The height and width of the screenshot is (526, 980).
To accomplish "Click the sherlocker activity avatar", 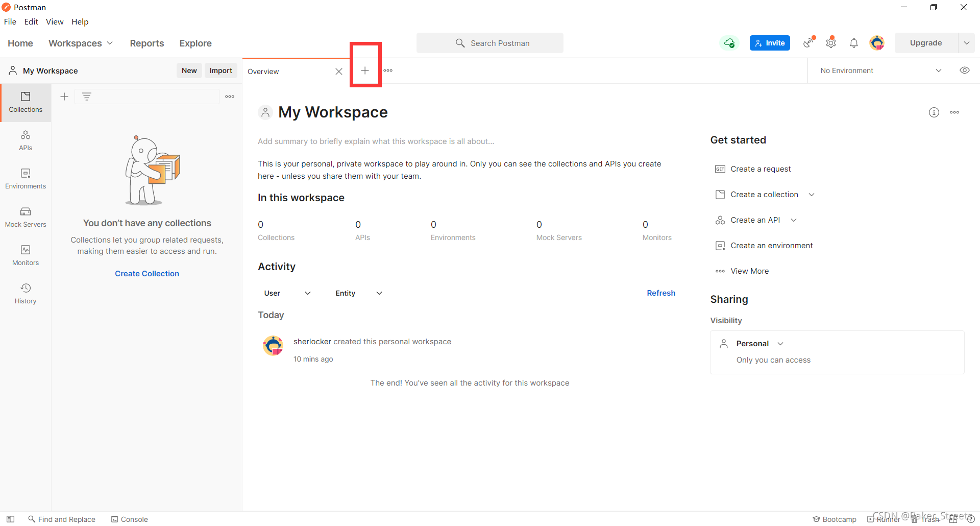I will pyautogui.click(x=273, y=346).
